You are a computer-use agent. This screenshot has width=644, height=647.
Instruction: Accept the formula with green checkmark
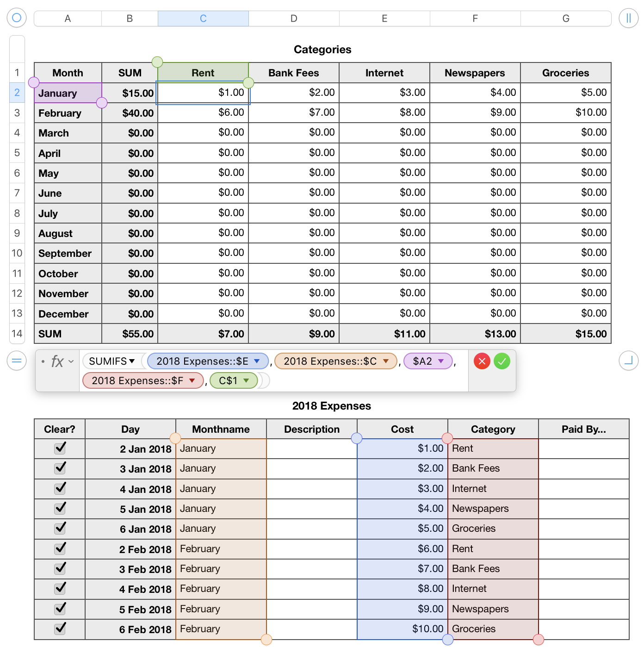tap(502, 361)
